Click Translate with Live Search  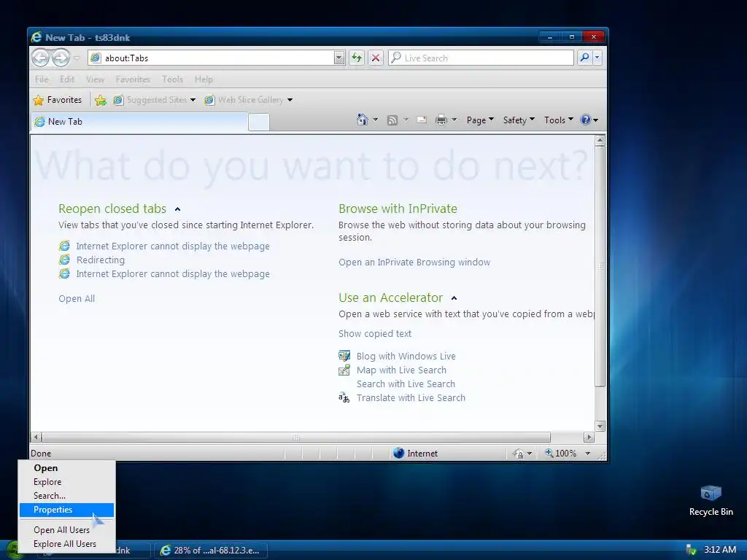411,397
